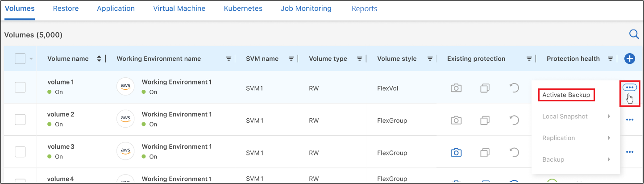This screenshot has height=184, width=644.
Task: Open the Volume type column filter
Action: click(x=359, y=59)
